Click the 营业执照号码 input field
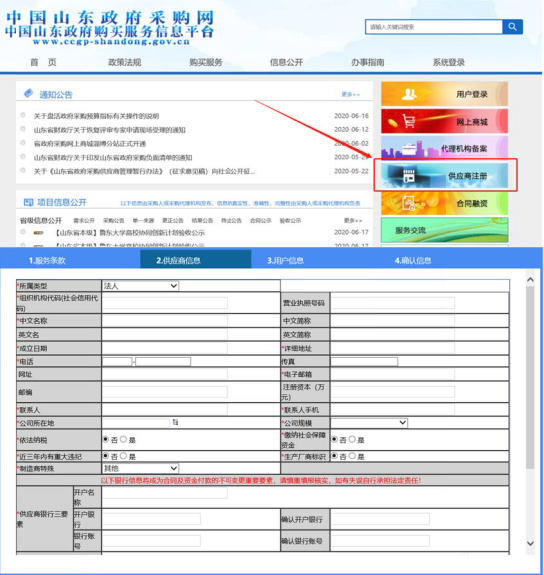544x575 pixels. coord(393,303)
